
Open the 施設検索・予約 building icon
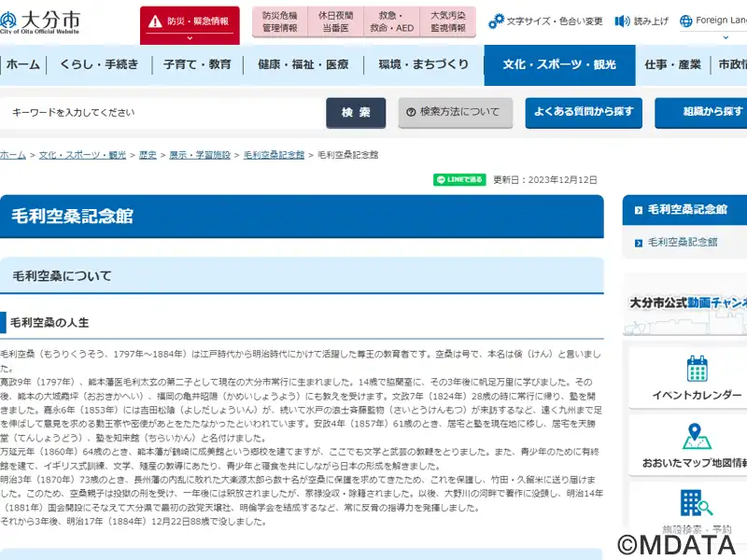click(x=697, y=504)
